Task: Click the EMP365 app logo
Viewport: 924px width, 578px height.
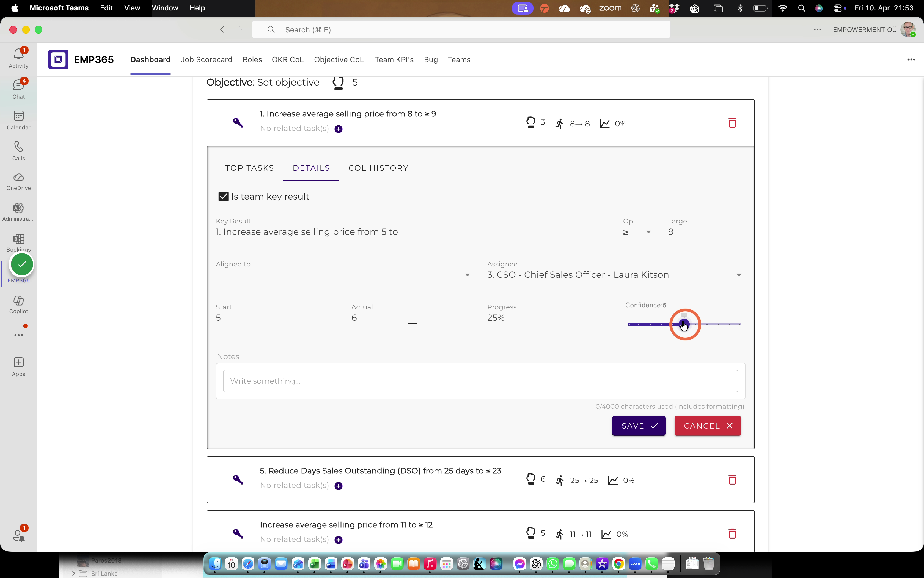Action: pyautogui.click(x=58, y=59)
